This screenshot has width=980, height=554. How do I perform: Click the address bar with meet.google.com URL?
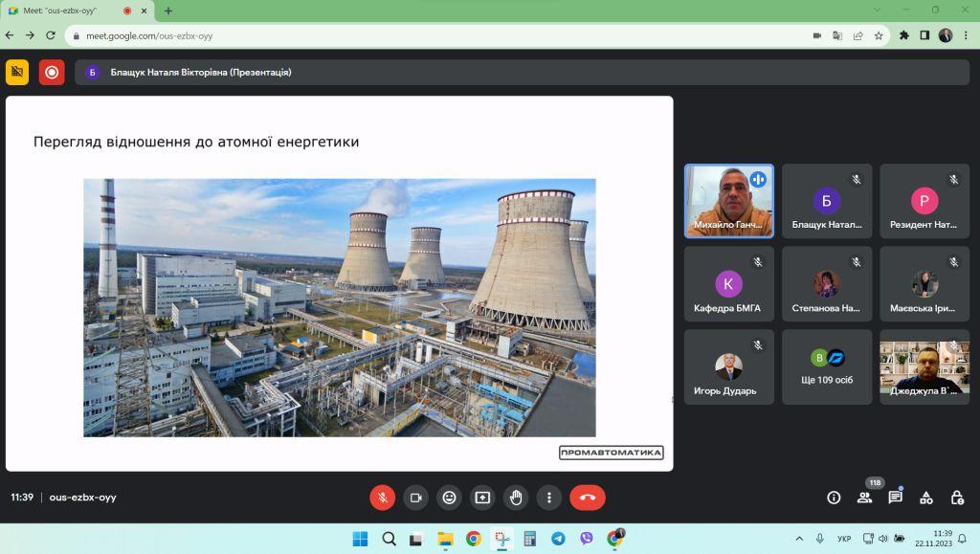click(437, 36)
